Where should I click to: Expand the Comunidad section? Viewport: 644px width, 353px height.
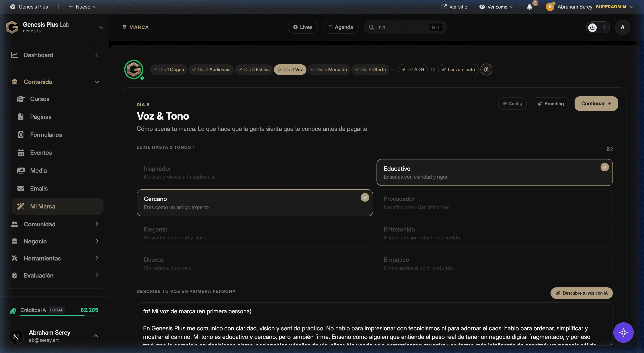pyautogui.click(x=97, y=224)
